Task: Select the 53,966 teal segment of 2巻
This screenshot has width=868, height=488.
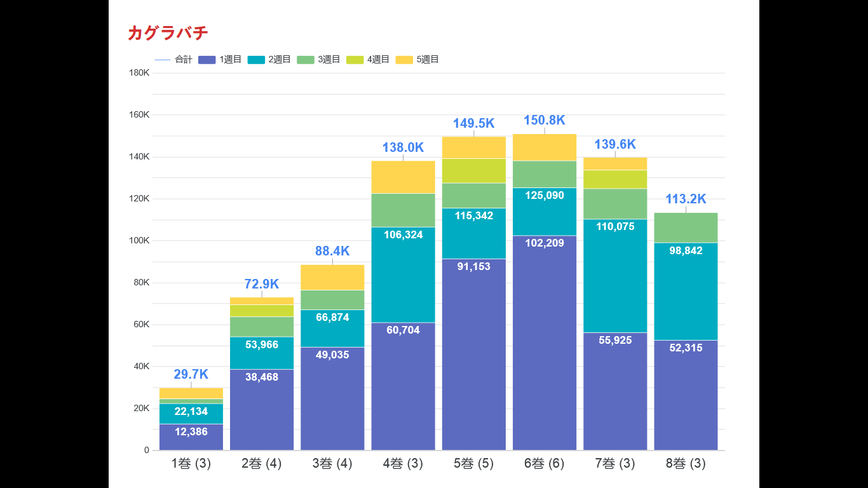Action: pos(262,353)
